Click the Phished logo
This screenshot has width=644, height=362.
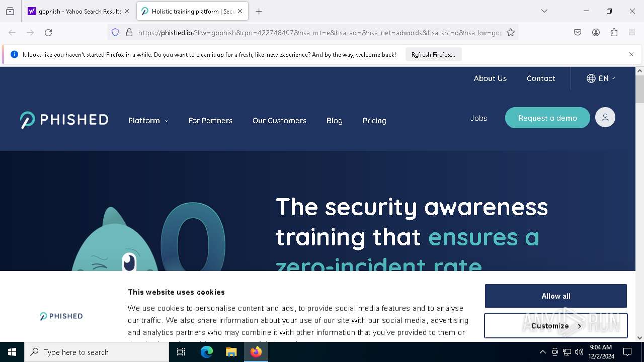(64, 120)
